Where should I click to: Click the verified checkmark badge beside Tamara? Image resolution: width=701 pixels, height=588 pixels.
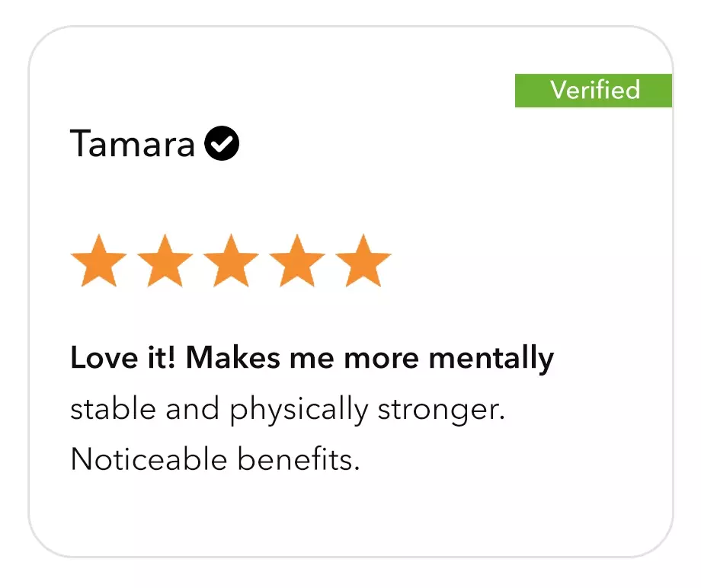[222, 143]
